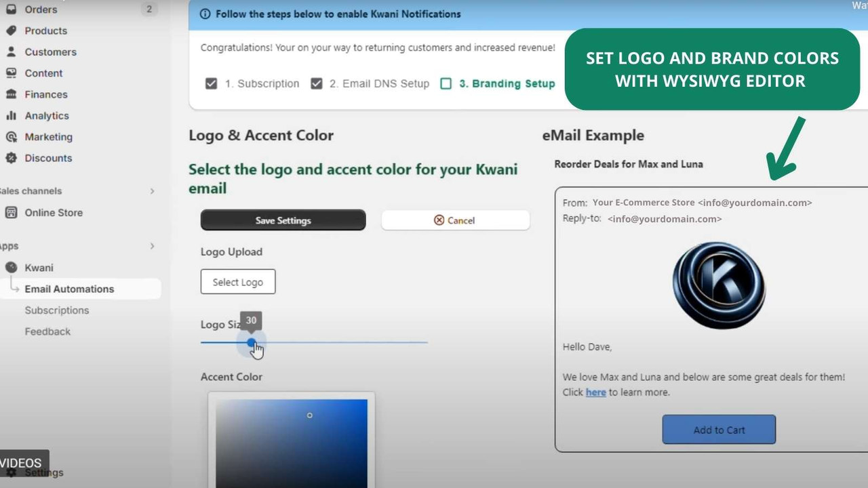Image resolution: width=868 pixels, height=488 pixels.
Task: Uncheck the Email DNS Setup step
Action: pos(317,83)
